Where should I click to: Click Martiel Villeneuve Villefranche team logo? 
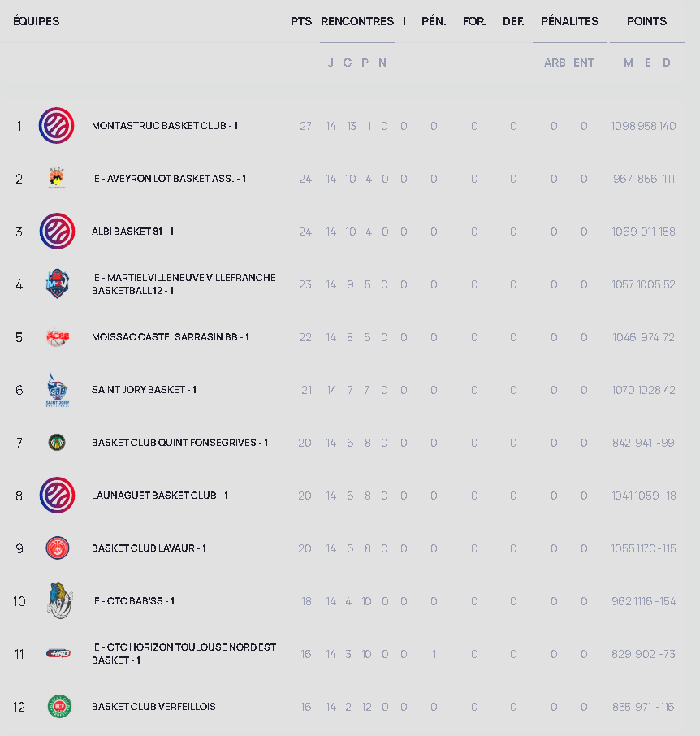point(57,284)
